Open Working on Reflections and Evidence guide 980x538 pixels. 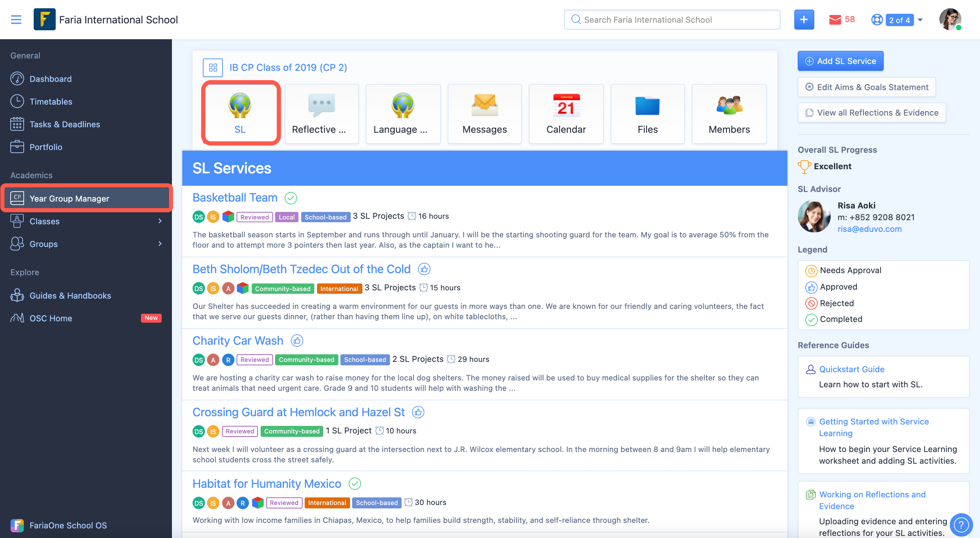872,500
